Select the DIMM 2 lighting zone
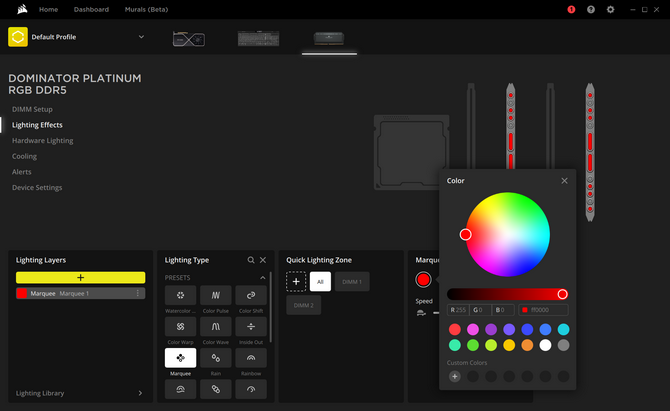670x411 pixels. click(x=303, y=305)
